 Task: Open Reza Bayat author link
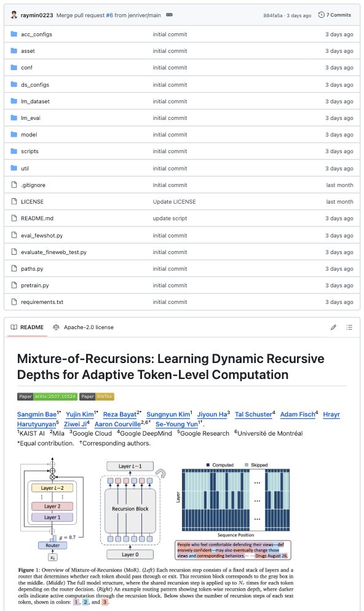pyautogui.click(x=119, y=415)
